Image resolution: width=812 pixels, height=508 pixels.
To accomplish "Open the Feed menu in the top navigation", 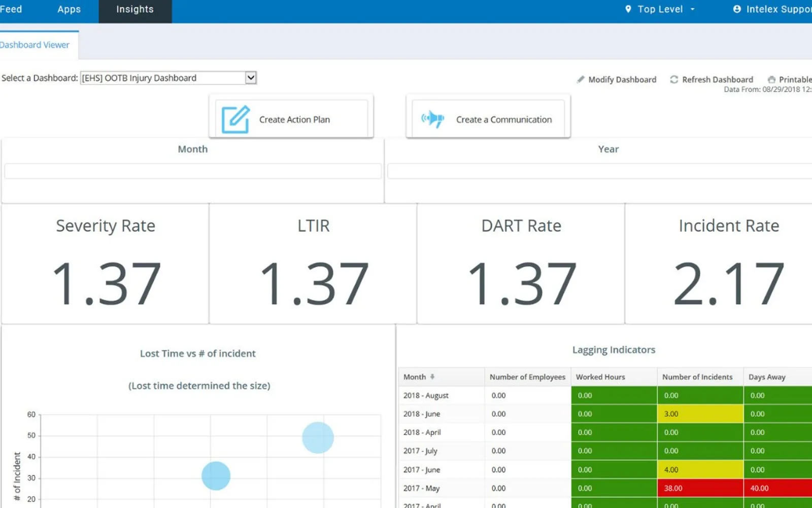I will (x=11, y=9).
